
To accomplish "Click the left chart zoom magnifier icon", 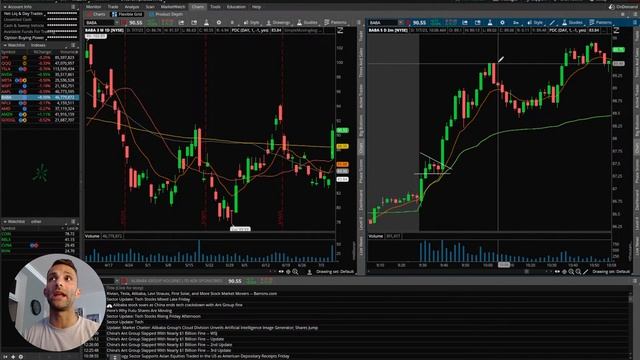I will tap(295, 272).
